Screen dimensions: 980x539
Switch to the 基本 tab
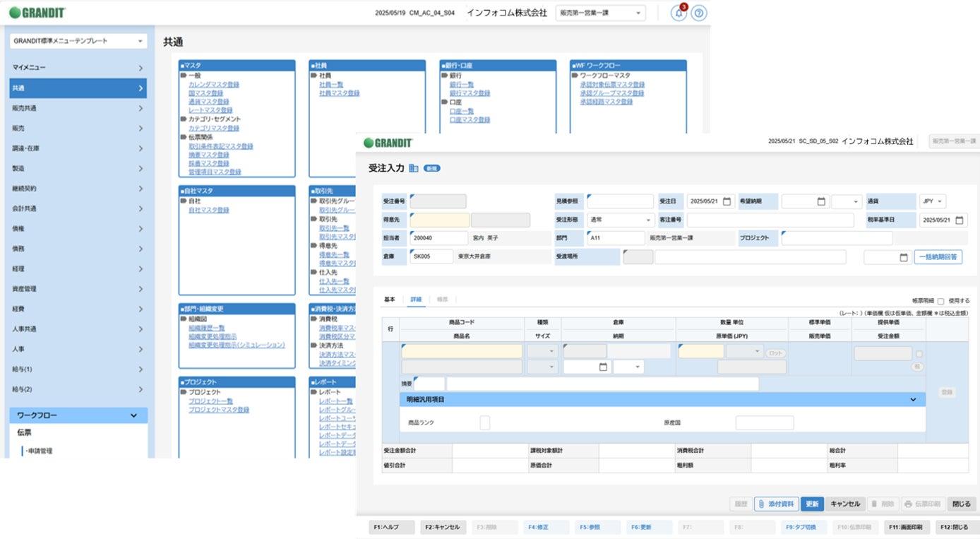[390, 300]
